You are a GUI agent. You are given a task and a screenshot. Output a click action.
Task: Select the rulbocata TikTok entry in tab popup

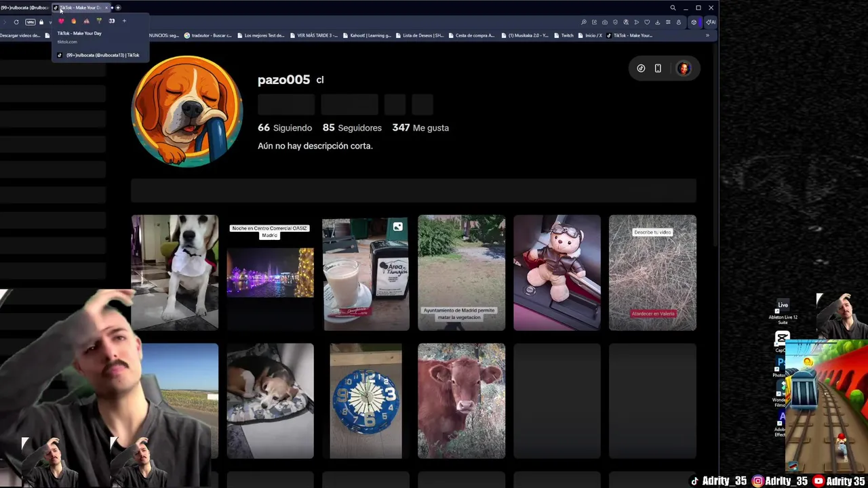[x=99, y=55]
